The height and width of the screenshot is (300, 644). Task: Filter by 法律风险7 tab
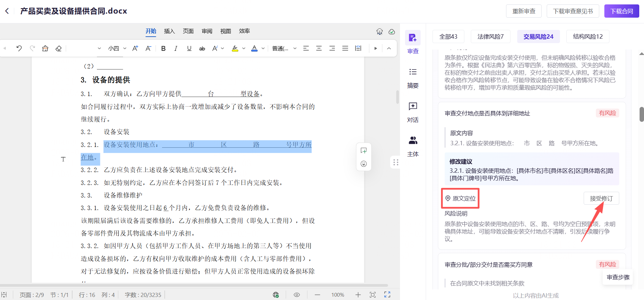coord(490,37)
